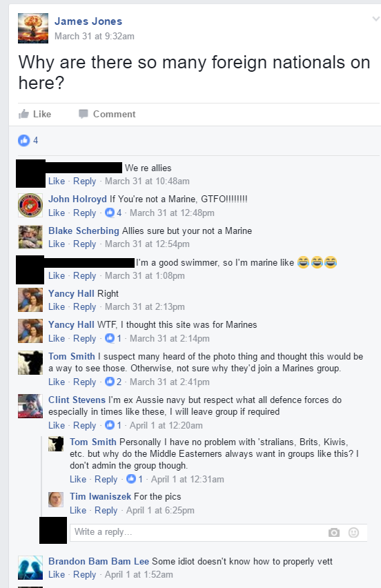Image resolution: width=381 pixels, height=588 pixels.
Task: Like Tim Iwaniszek's 'For the pics' reply
Action: pos(78,511)
